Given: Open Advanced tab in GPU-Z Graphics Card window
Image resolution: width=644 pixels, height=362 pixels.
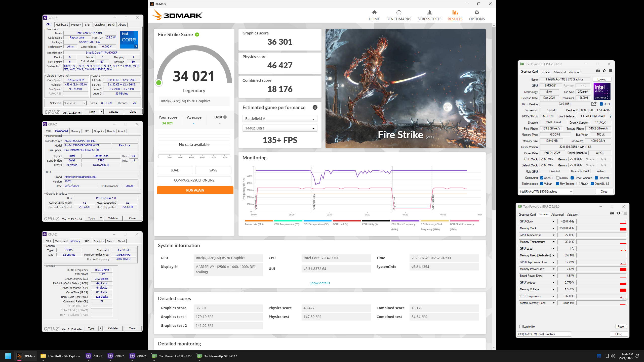Looking at the screenshot, I should point(559,72).
